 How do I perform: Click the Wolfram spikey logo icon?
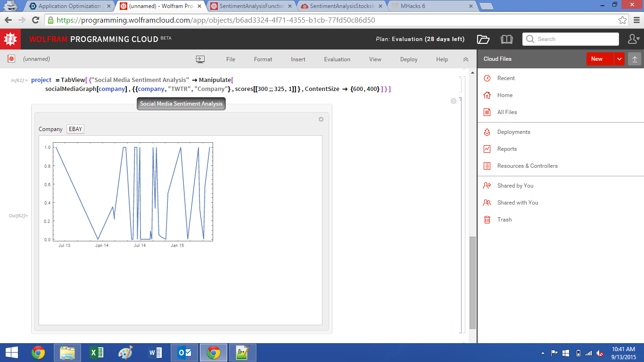point(10,39)
